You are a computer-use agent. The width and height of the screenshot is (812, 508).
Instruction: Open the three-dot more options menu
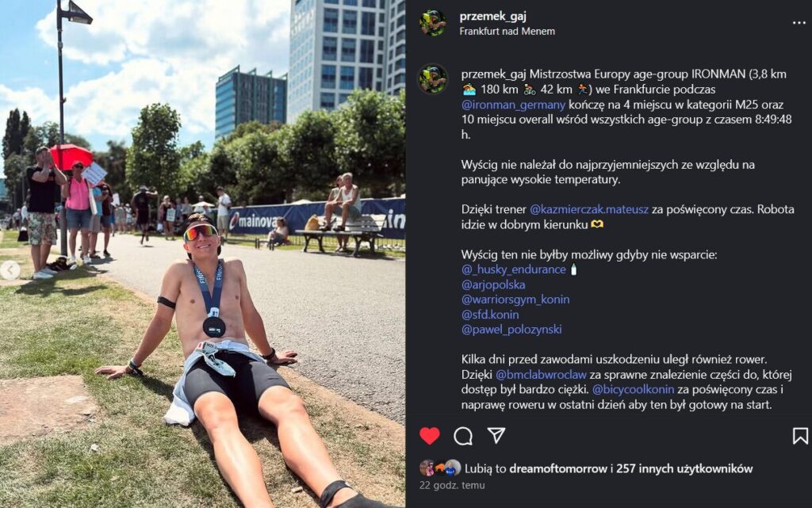(x=799, y=23)
